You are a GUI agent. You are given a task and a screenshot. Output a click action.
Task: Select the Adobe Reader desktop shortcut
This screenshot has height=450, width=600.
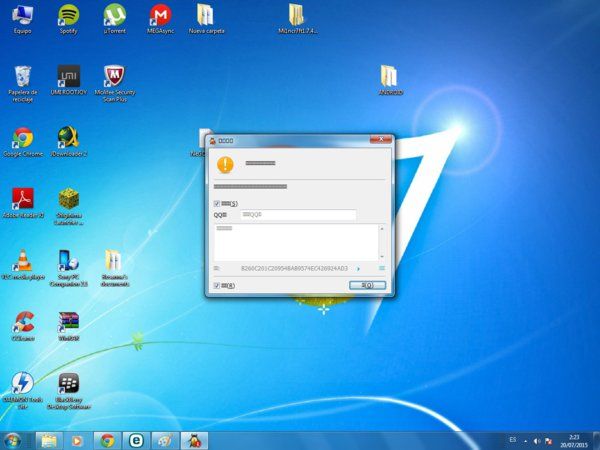(23, 203)
